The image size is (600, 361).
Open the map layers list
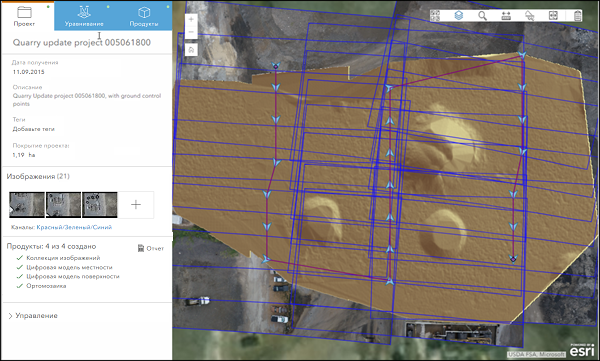458,15
